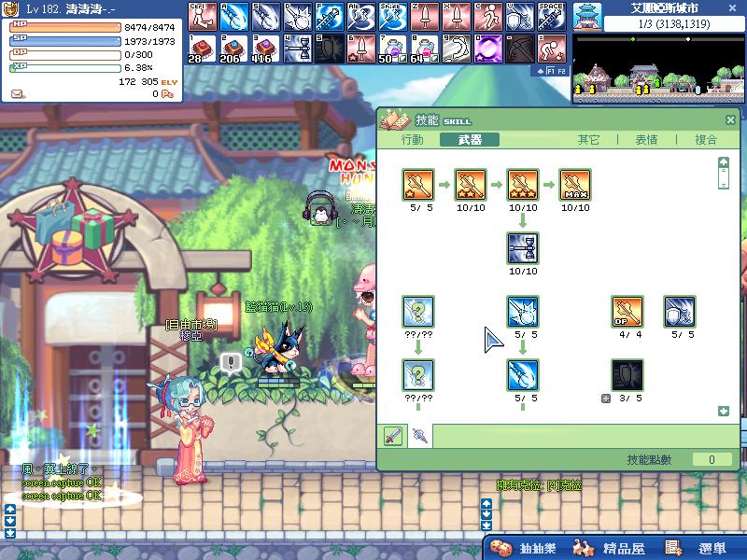Open the 選單 menu button
Image resolution: width=747 pixels, height=560 pixels.
point(697,548)
